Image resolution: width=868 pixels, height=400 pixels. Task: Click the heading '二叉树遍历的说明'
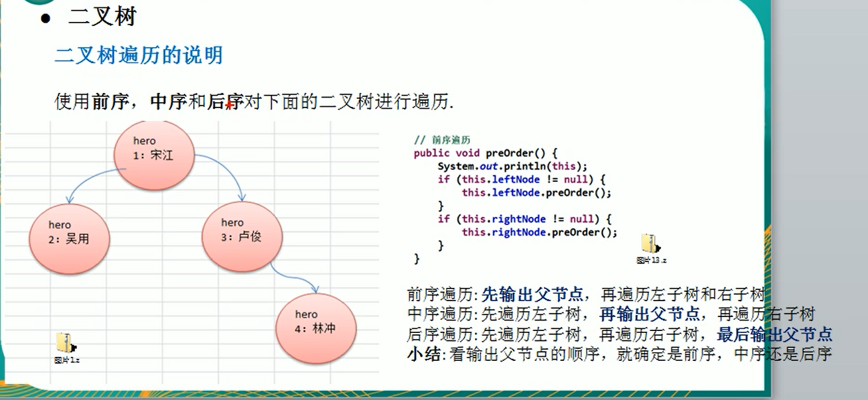point(138,55)
